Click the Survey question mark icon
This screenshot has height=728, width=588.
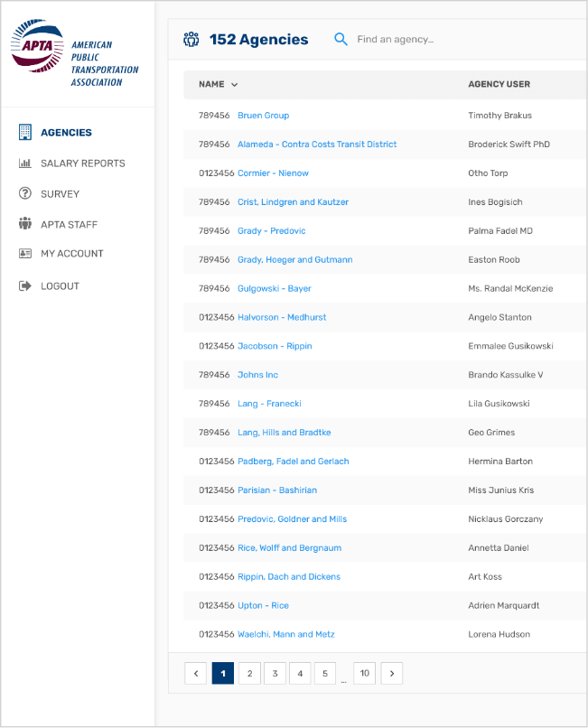click(25, 194)
